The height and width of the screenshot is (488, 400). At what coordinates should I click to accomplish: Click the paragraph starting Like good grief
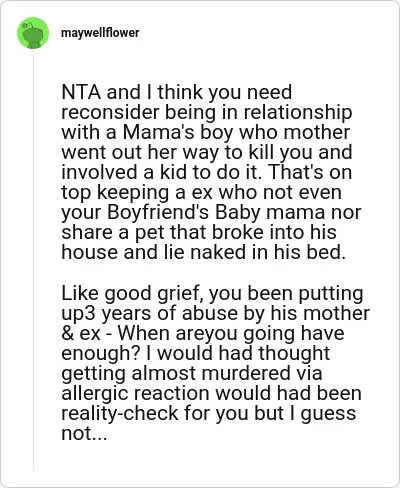[x=215, y=363]
